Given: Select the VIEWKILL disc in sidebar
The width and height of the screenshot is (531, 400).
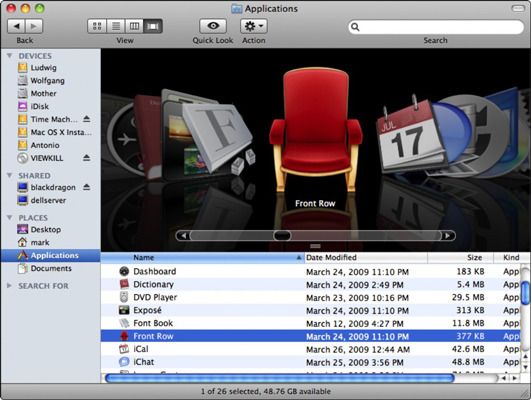Looking at the screenshot, I should tap(40, 158).
